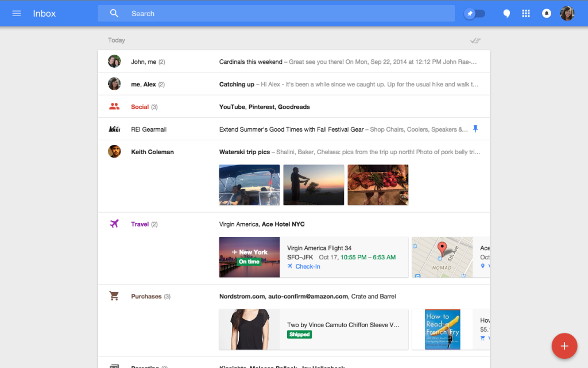This screenshot has height=368, width=588.
Task: Compose new message with red plus button
Action: 564,346
